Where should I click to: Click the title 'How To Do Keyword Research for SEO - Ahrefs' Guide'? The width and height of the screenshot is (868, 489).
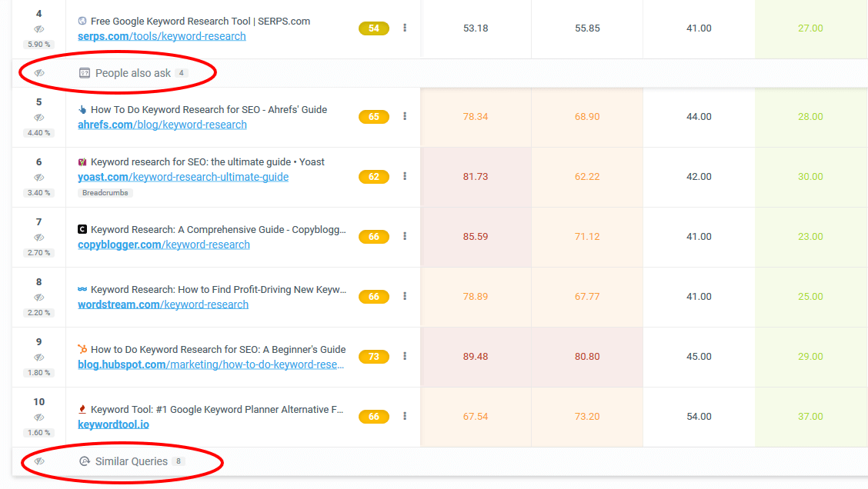click(x=209, y=109)
